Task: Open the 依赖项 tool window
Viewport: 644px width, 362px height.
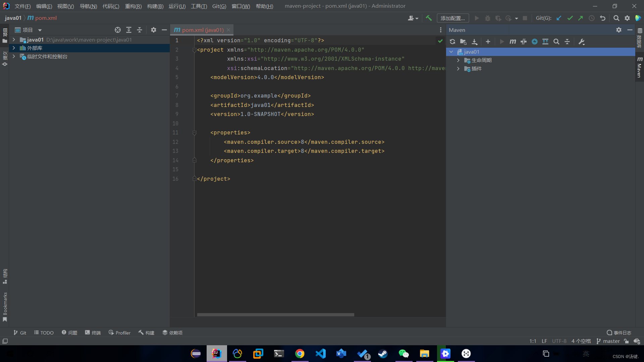Action: click(x=172, y=333)
